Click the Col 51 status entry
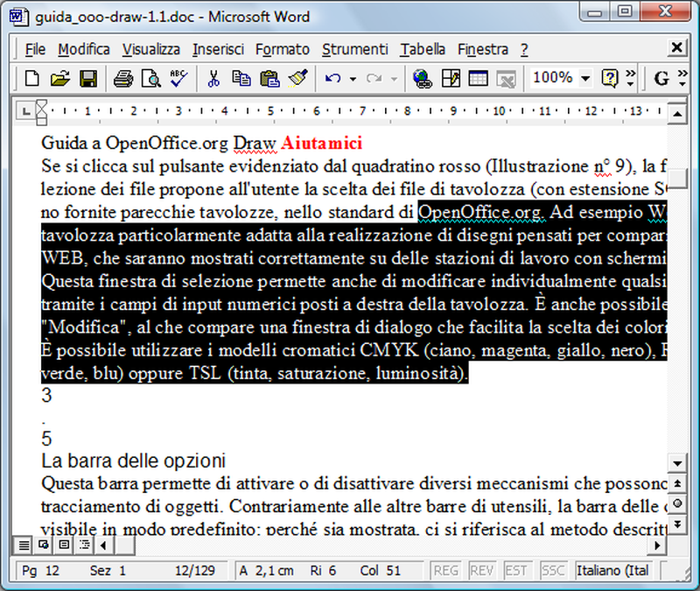Viewport: 700px width, 591px height. (381, 571)
